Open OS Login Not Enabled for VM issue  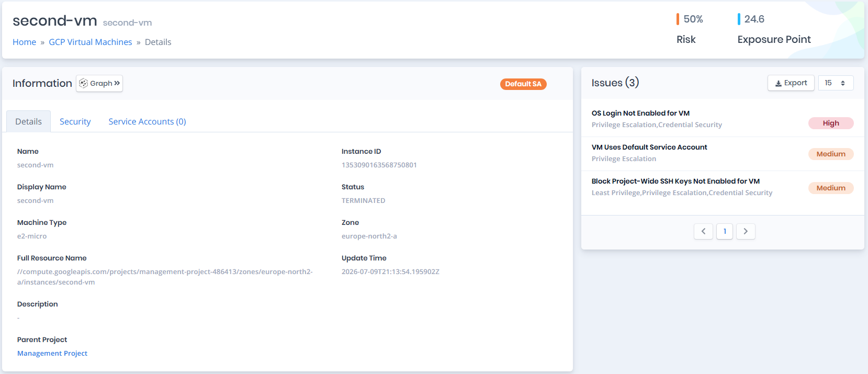tap(640, 113)
